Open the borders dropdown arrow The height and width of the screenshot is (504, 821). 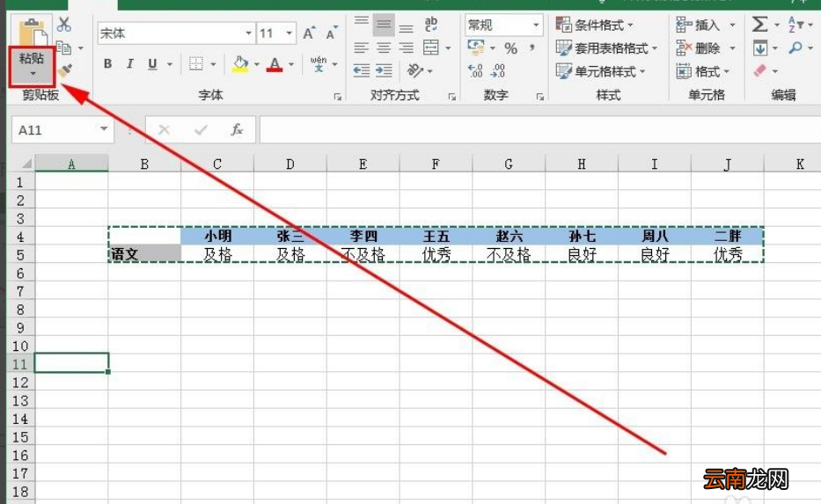[x=213, y=64]
